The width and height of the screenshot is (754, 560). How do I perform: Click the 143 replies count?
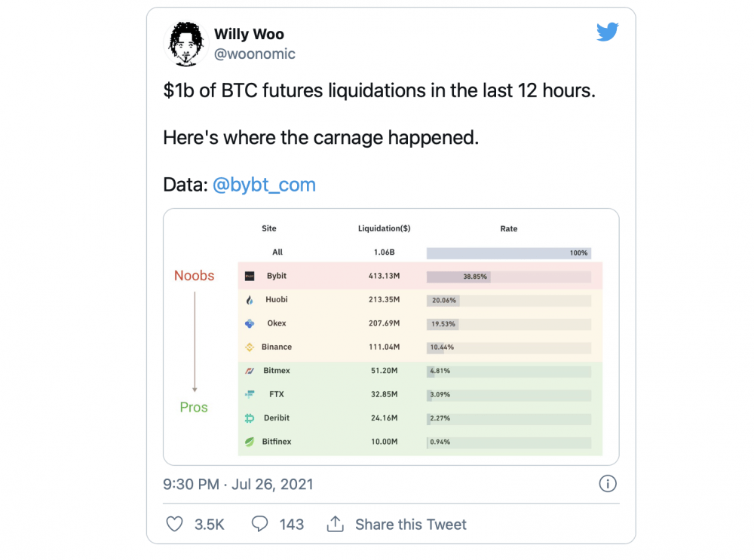click(291, 525)
